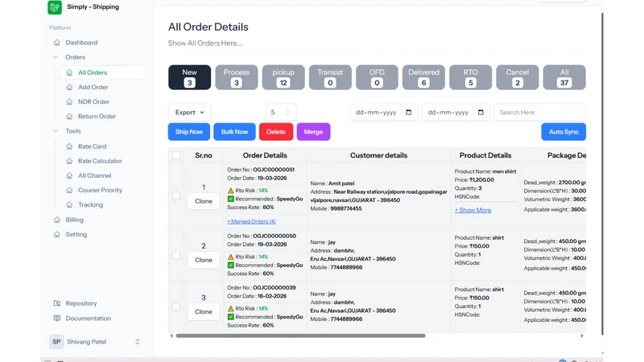Click the Repository book icon

(57, 303)
